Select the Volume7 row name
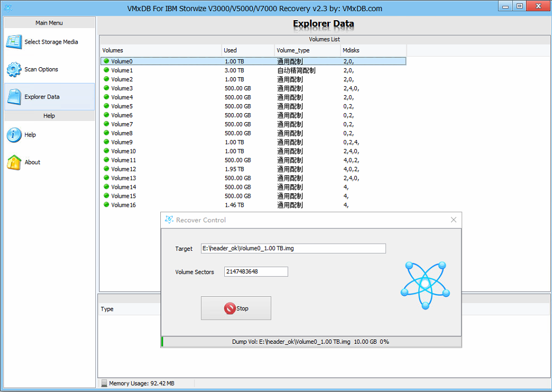Screen dimensions: 552x392 click(x=122, y=124)
